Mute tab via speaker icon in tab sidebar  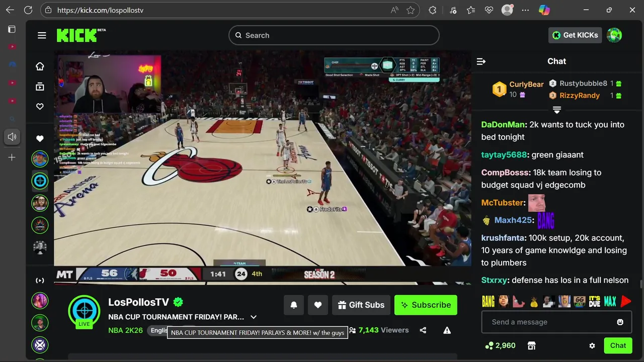[12, 137]
